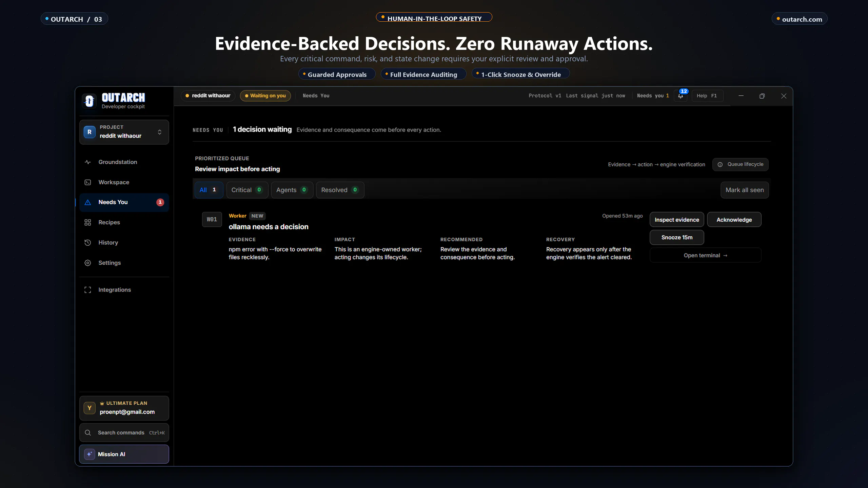Image resolution: width=868 pixels, height=488 pixels.
Task: Click the R project avatar
Action: [x=90, y=132]
